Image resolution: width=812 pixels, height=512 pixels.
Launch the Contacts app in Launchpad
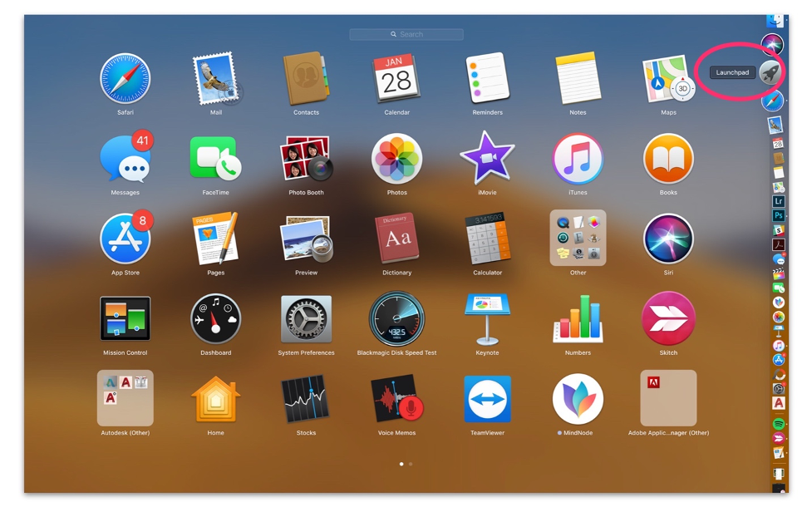click(x=306, y=79)
